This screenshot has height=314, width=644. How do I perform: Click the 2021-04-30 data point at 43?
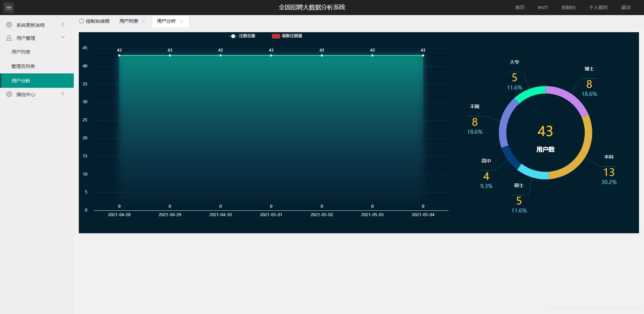220,55
